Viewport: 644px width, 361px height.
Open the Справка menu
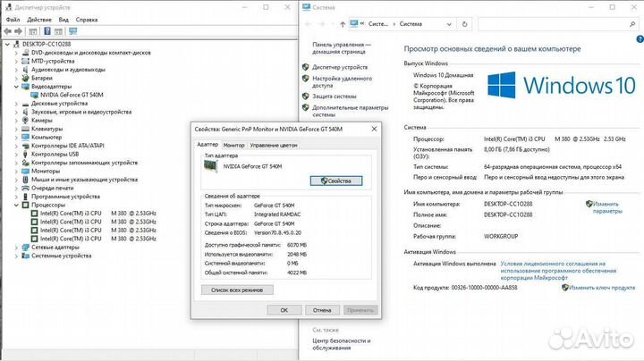(86, 20)
